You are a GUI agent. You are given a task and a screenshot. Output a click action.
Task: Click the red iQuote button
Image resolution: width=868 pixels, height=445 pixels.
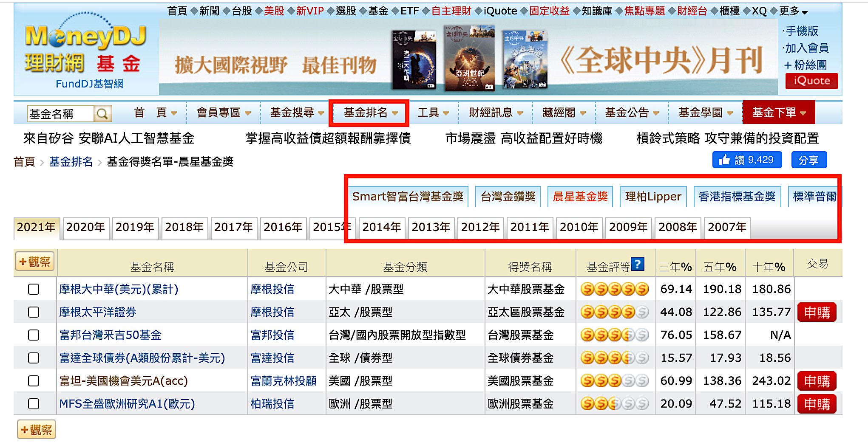click(811, 81)
